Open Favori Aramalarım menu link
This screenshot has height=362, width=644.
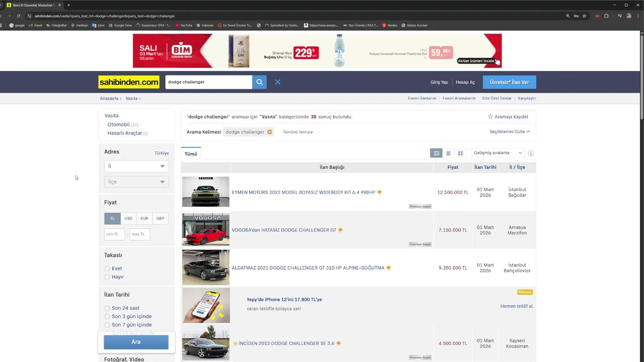coord(459,99)
